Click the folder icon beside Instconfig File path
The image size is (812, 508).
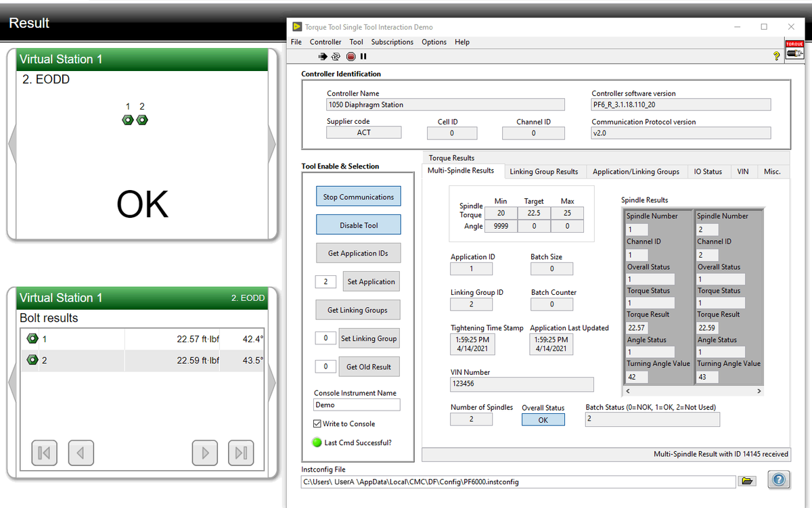747,481
